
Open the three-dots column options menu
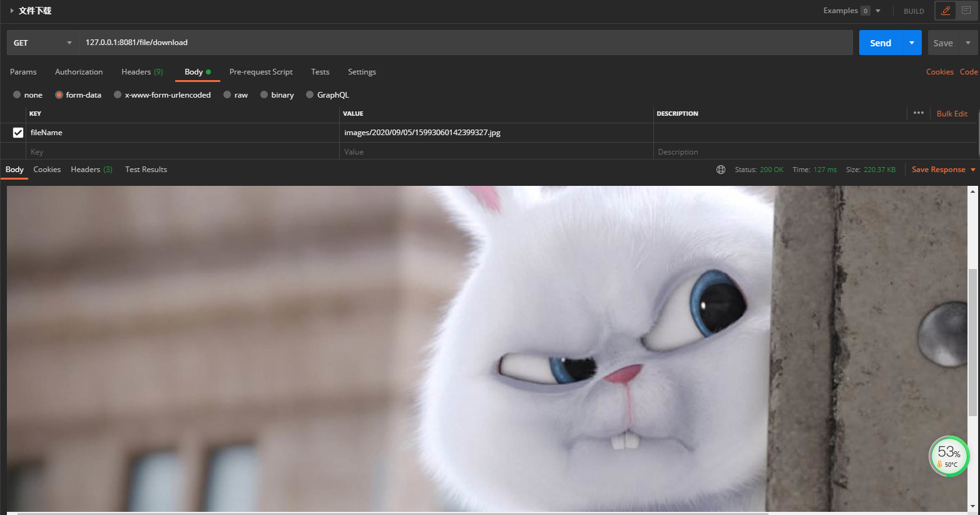click(919, 113)
